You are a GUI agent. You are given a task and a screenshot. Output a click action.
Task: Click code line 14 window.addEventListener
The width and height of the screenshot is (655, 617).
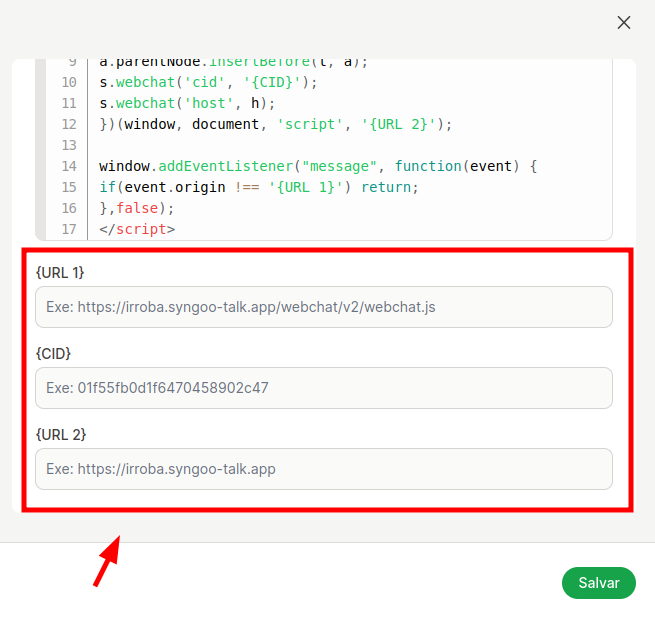tap(318, 166)
